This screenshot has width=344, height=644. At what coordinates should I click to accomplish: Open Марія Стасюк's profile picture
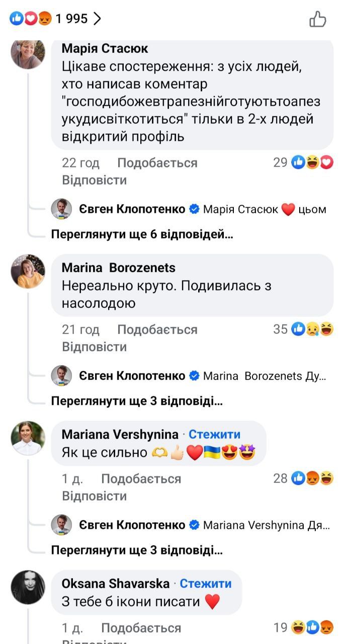(x=28, y=53)
